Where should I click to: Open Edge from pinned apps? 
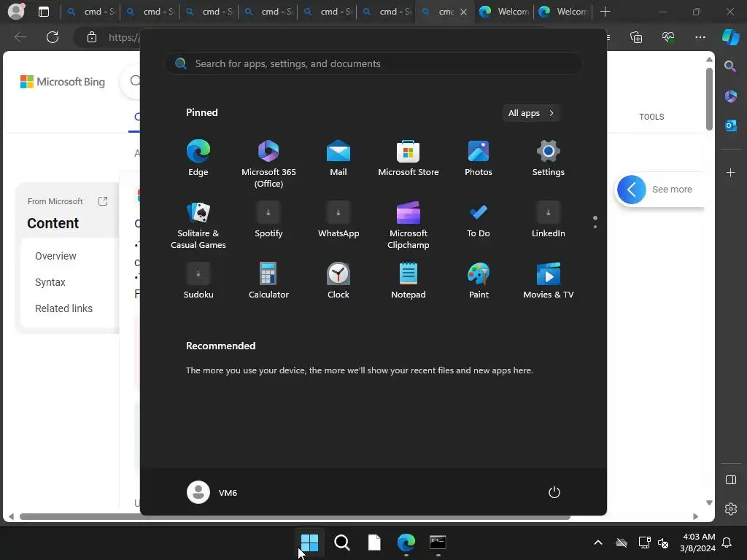(198, 158)
